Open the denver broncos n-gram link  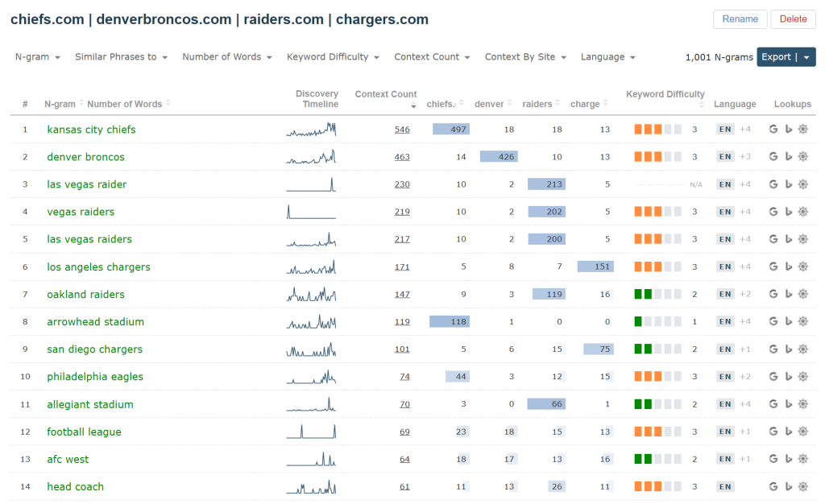coord(85,157)
